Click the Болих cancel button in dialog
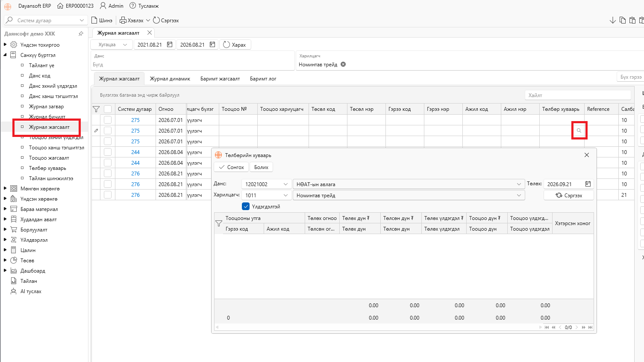 [261, 167]
